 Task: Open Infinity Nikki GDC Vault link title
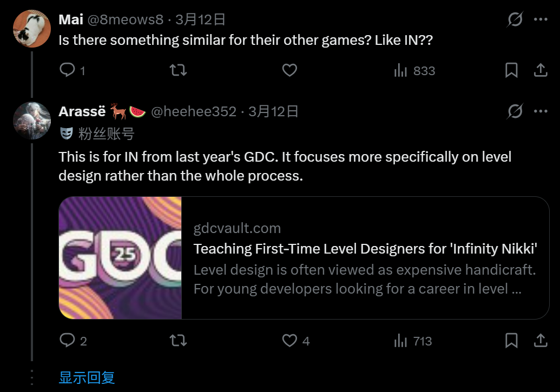365,249
